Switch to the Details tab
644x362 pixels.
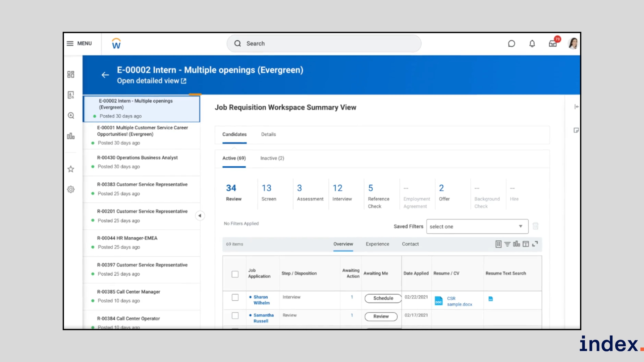tap(268, 134)
